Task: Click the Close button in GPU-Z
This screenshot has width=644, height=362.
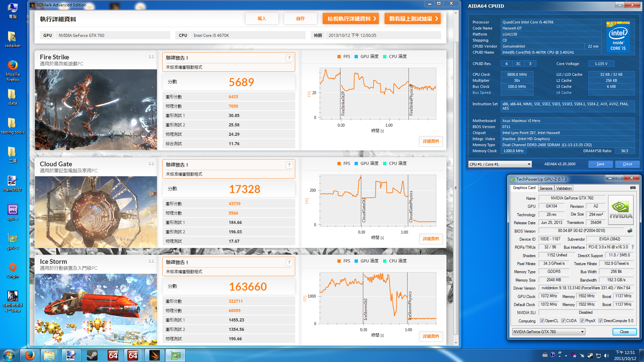Action: pyautogui.click(x=624, y=332)
